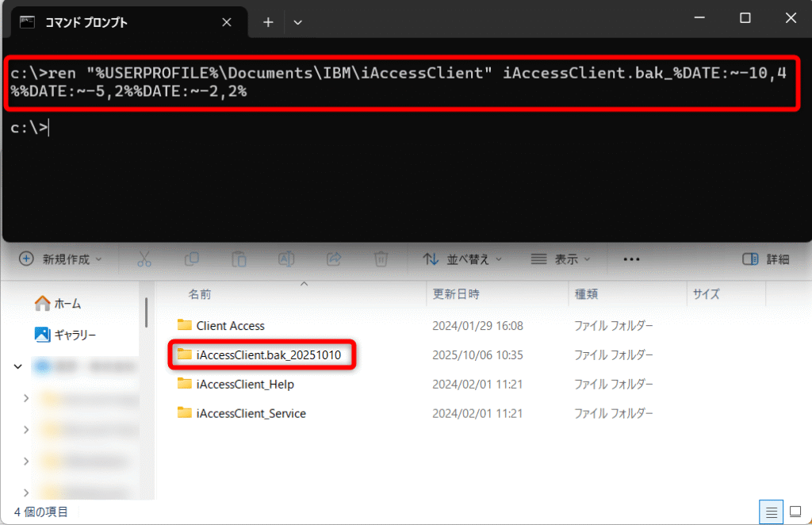
Task: Click the navigation pane vertical scrollbar
Action: tap(147, 312)
